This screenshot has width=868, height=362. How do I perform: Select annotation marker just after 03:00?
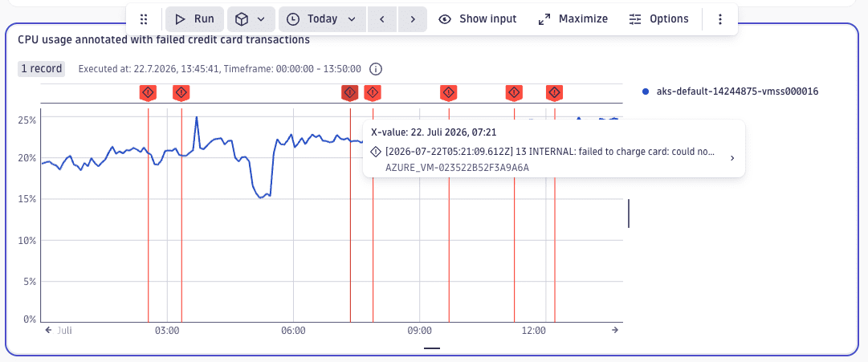coord(181,93)
